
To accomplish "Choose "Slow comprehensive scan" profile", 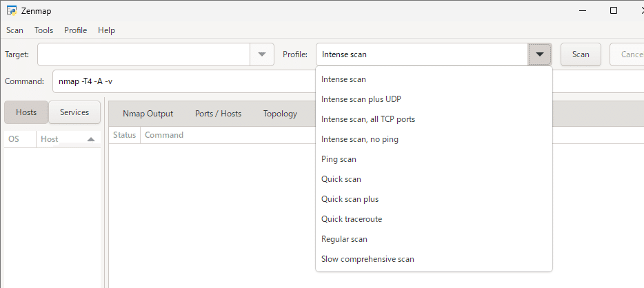I will coord(368,259).
